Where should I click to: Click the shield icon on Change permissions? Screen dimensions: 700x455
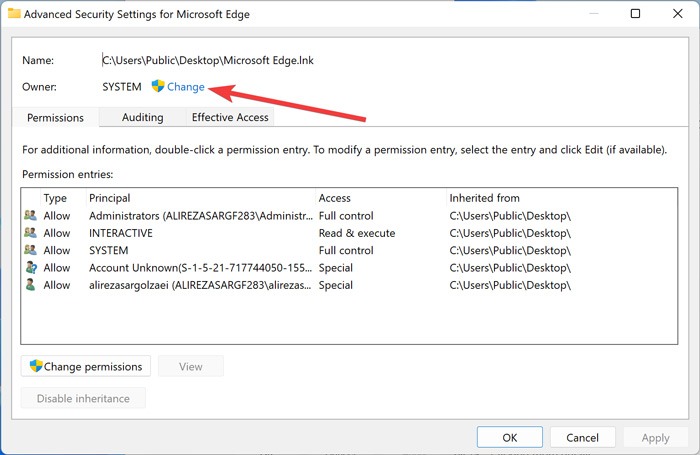tap(36, 366)
